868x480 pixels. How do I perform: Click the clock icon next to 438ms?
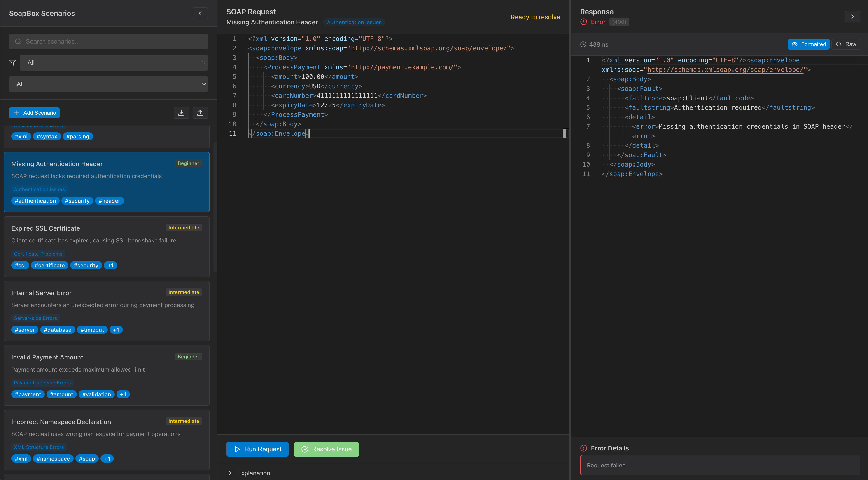pyautogui.click(x=583, y=44)
